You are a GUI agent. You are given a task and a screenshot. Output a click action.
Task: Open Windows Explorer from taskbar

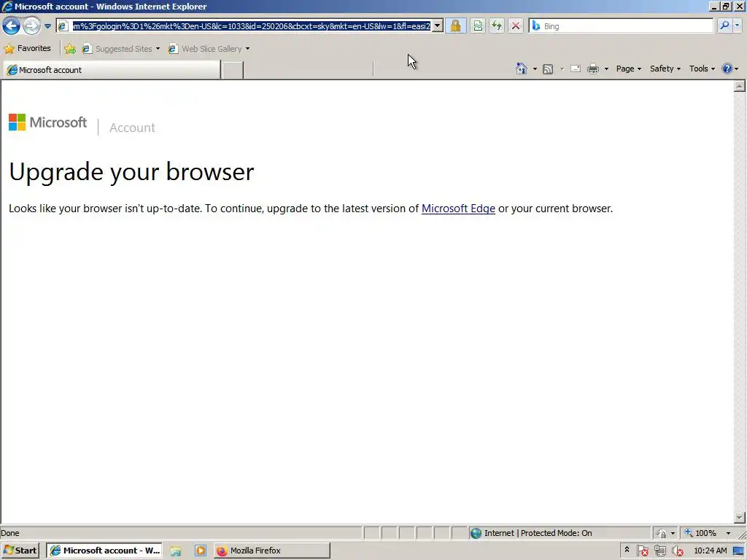175,551
